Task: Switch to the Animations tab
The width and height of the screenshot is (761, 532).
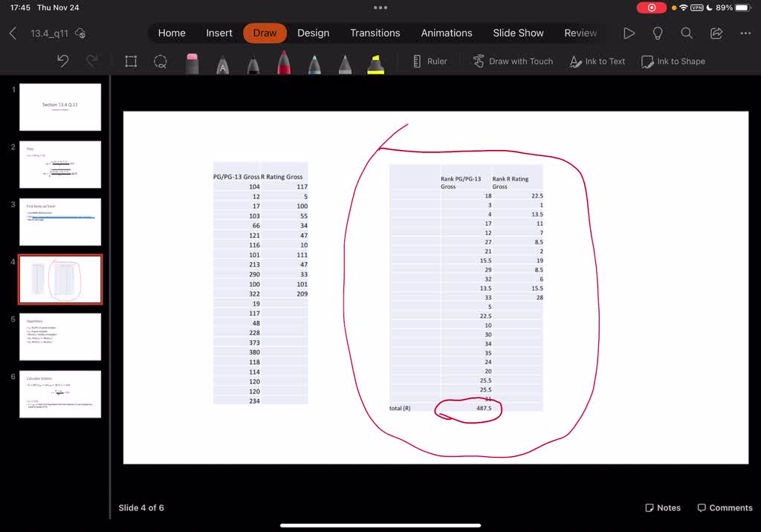Action: click(447, 33)
